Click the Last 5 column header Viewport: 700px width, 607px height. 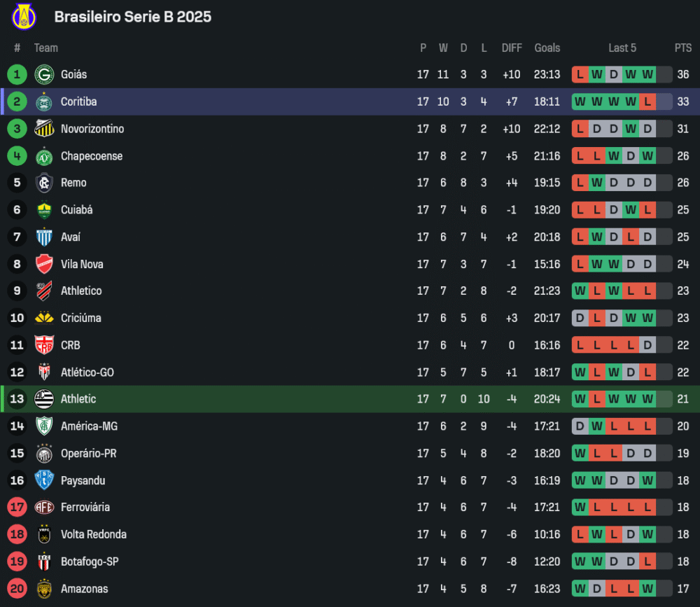click(x=622, y=48)
